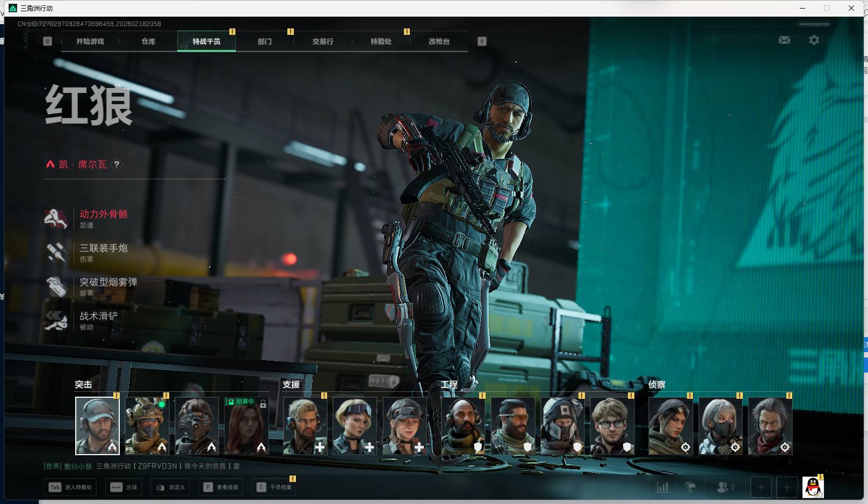Click the flag icon in bottom bar
Viewport: 868px width, 504px height.
coord(690,487)
